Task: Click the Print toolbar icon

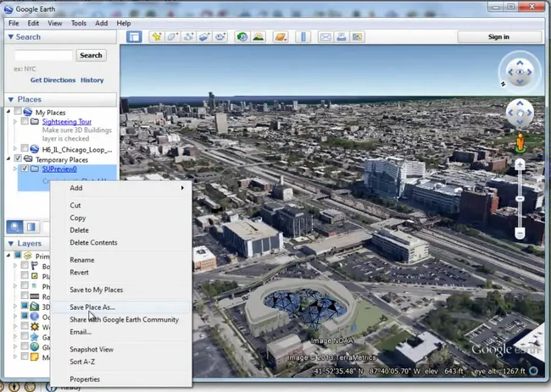Action: click(x=342, y=37)
